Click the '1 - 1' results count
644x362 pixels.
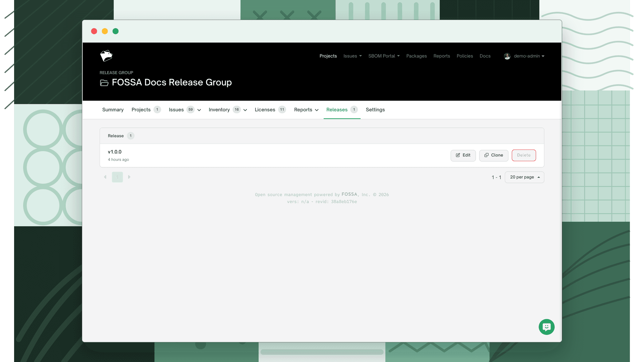click(496, 177)
